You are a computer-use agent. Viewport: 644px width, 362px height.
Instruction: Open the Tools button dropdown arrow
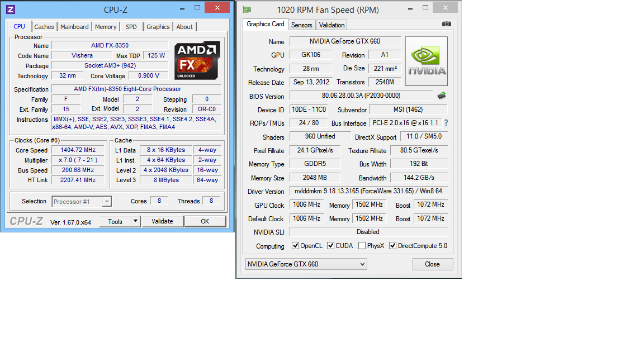click(x=135, y=221)
